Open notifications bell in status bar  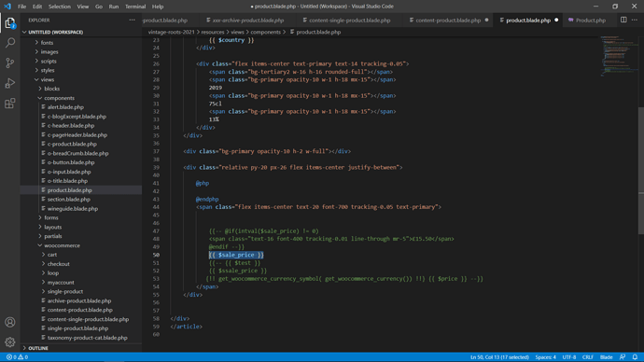click(635, 357)
